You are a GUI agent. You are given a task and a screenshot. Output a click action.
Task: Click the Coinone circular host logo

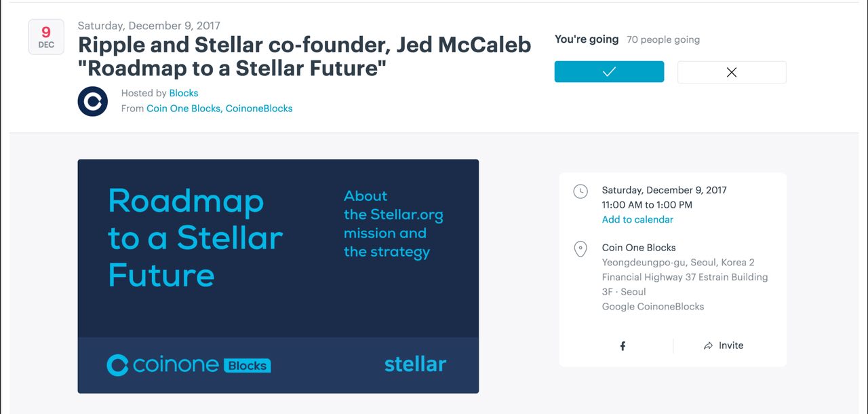click(93, 101)
